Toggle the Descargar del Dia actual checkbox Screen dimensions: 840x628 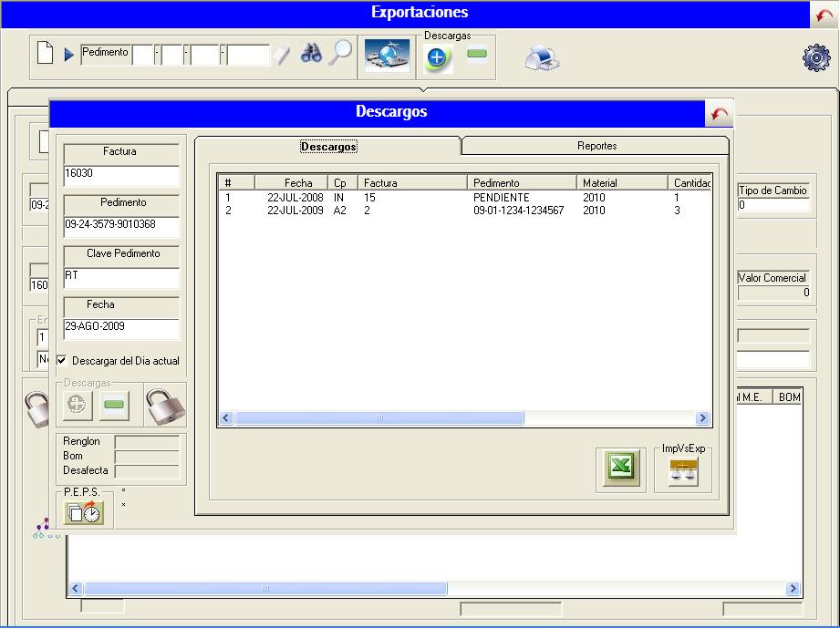[62, 360]
